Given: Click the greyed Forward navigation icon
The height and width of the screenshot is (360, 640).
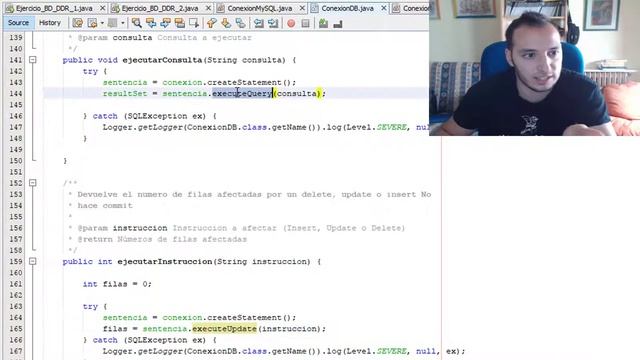Looking at the screenshot, I should pos(112,23).
